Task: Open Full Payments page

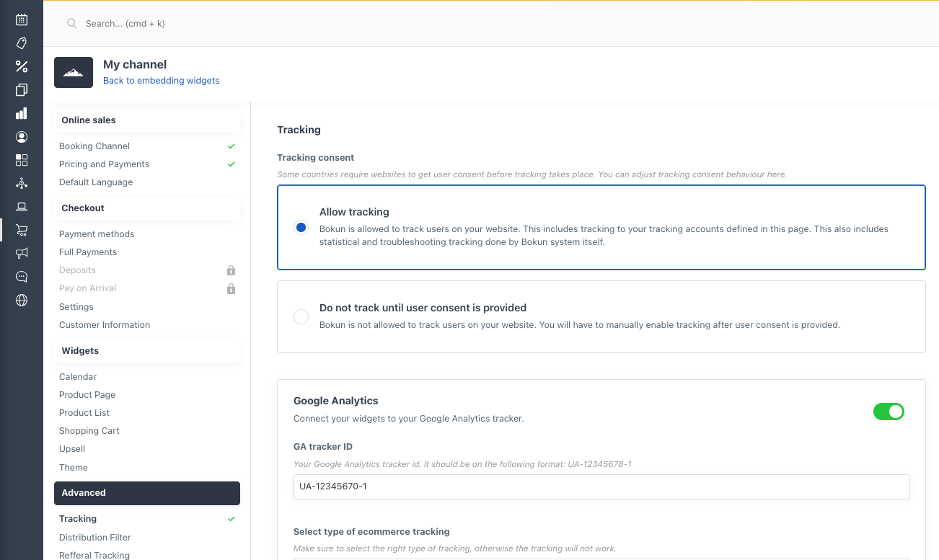Action: pos(88,252)
